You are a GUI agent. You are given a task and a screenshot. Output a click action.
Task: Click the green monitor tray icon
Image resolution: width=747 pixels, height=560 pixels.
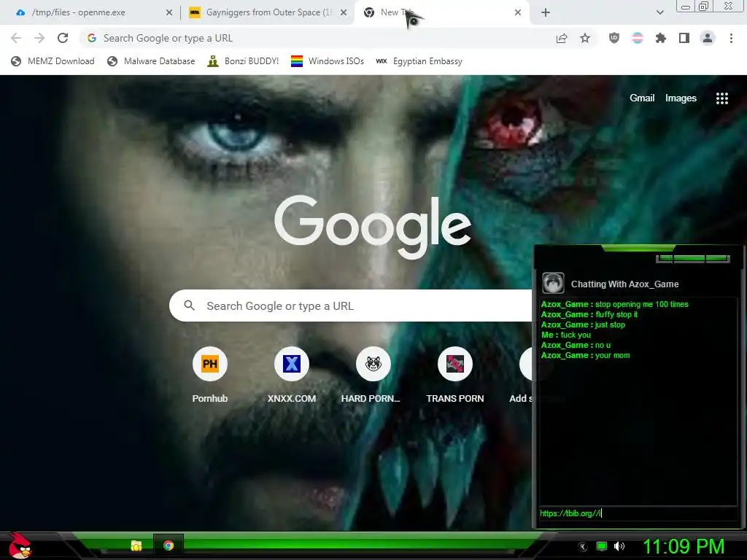click(x=602, y=546)
